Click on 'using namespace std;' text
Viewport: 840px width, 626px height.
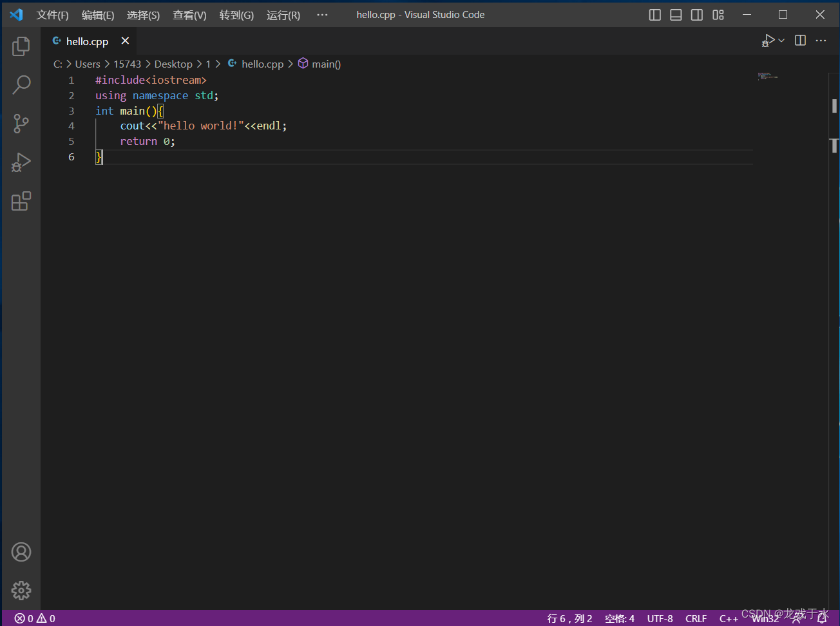point(157,95)
